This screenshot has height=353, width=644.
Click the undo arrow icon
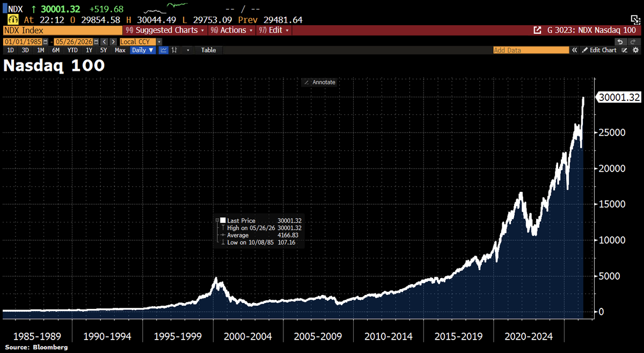pyautogui.click(x=620, y=41)
